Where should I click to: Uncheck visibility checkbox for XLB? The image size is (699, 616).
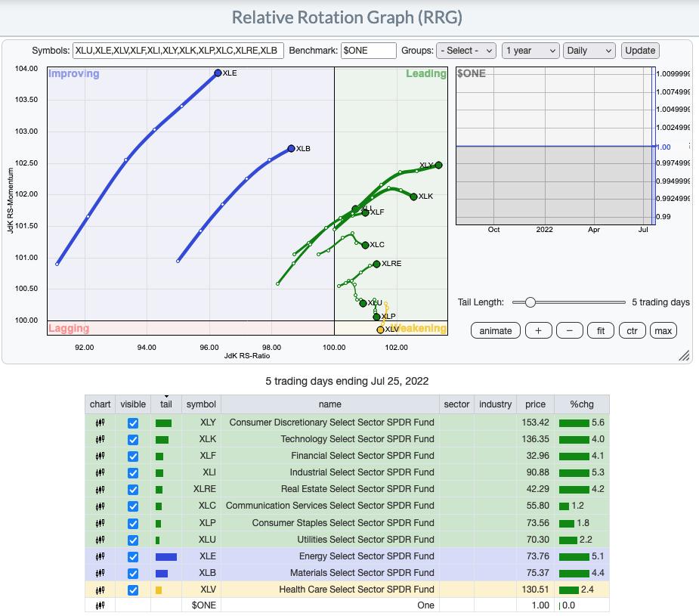133,573
